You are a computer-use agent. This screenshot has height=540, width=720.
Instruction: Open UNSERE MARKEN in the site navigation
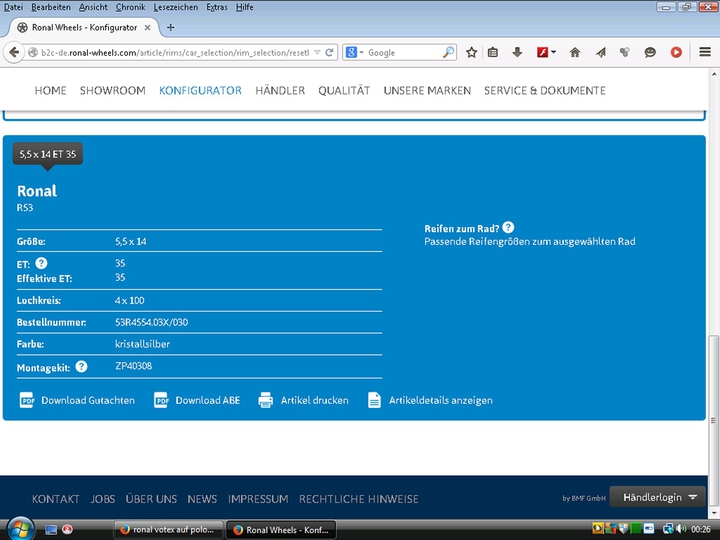click(x=427, y=90)
